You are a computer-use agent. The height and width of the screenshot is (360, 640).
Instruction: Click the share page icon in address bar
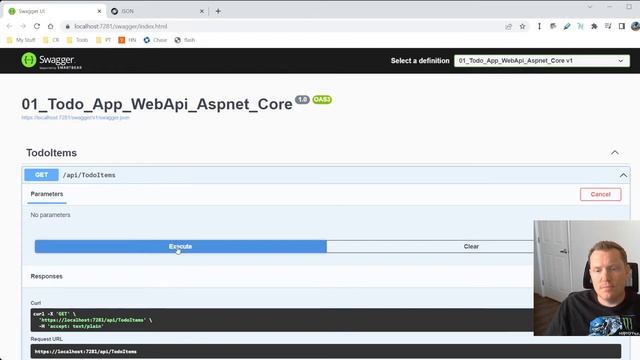click(509, 27)
